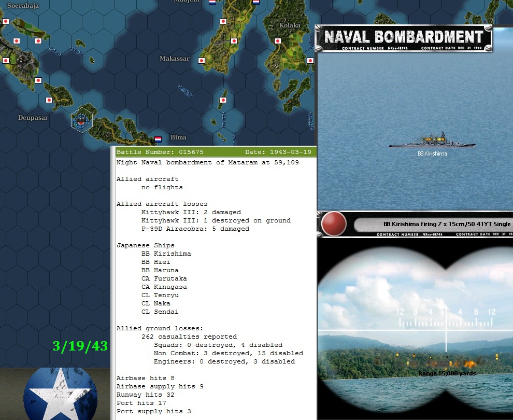Viewport: 513px width, 420px height.
Task: Click CL Naka in ship list
Action: point(156,303)
